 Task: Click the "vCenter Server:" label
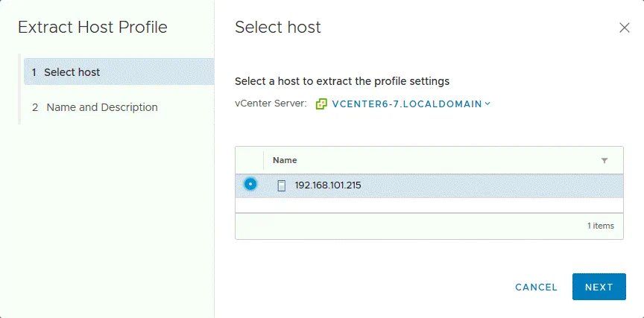click(271, 104)
